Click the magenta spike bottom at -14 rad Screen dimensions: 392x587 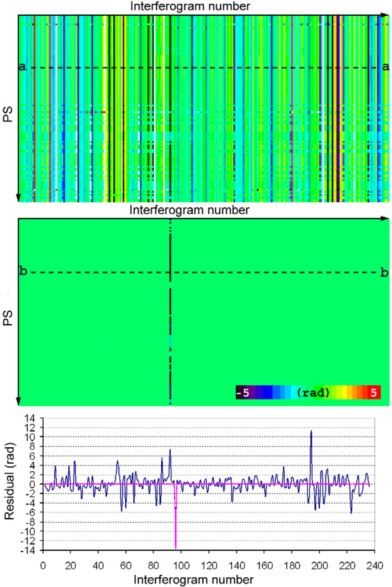click(176, 548)
